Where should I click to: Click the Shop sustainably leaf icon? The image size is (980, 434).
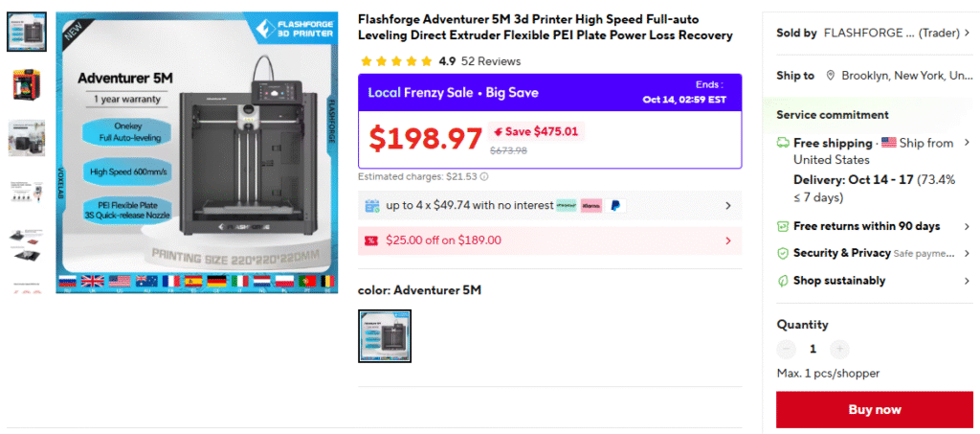(x=782, y=281)
